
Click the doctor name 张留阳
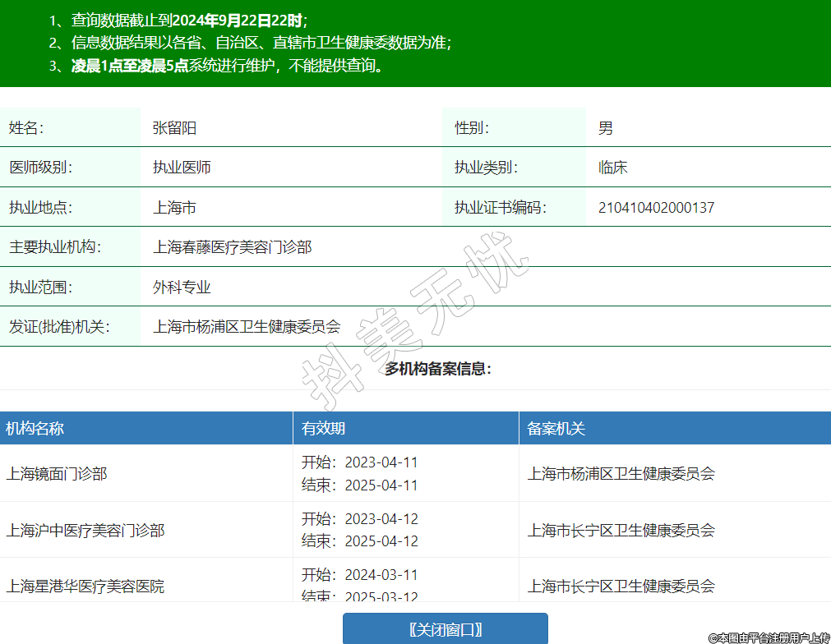pyautogui.click(x=174, y=128)
